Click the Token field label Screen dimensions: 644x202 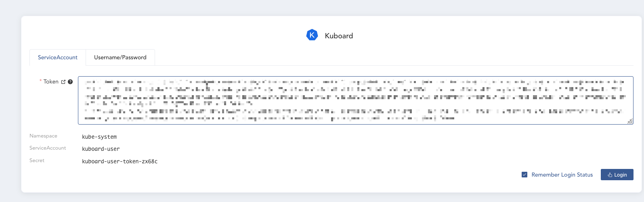[x=51, y=81]
